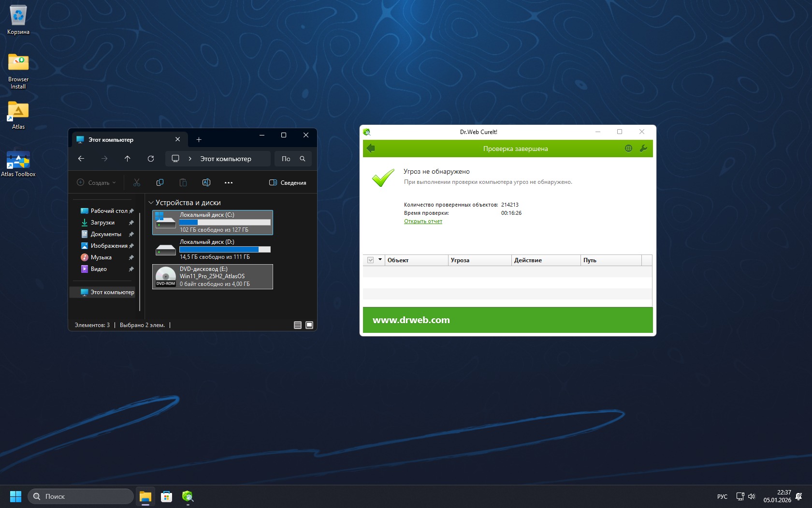Collapse the Устройства и диски group

tap(151, 203)
